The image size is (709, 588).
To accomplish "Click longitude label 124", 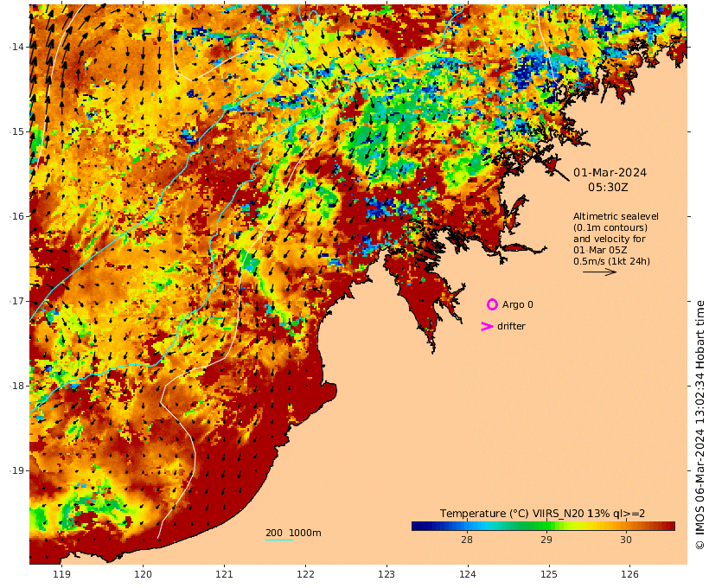I will tap(468, 574).
